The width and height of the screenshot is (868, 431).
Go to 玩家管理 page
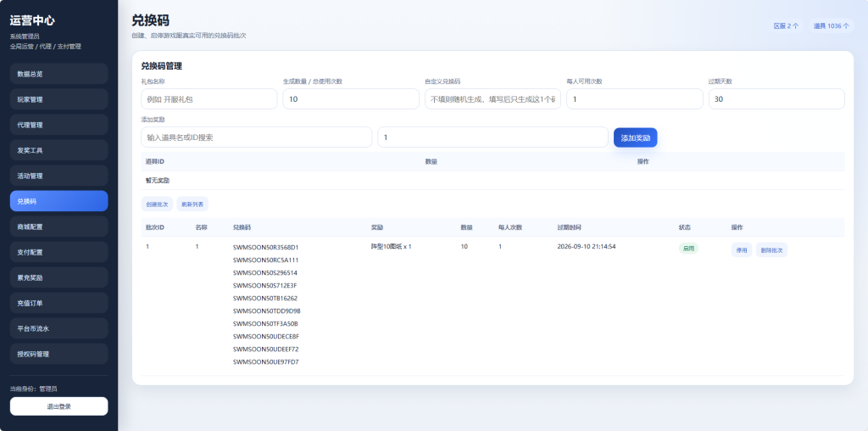tap(58, 99)
